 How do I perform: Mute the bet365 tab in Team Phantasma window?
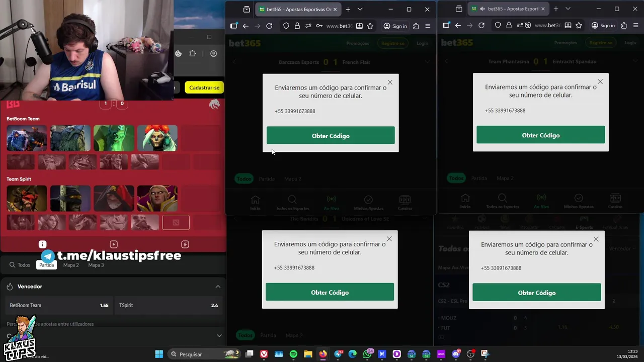pyautogui.click(x=482, y=9)
